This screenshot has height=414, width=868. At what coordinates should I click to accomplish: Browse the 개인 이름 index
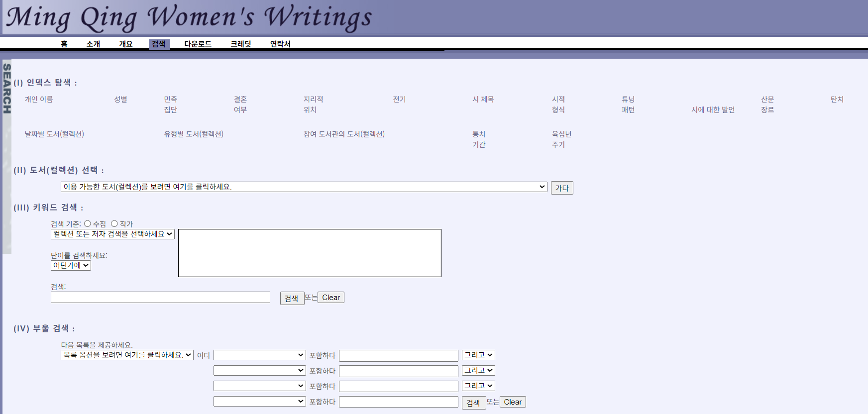point(39,100)
